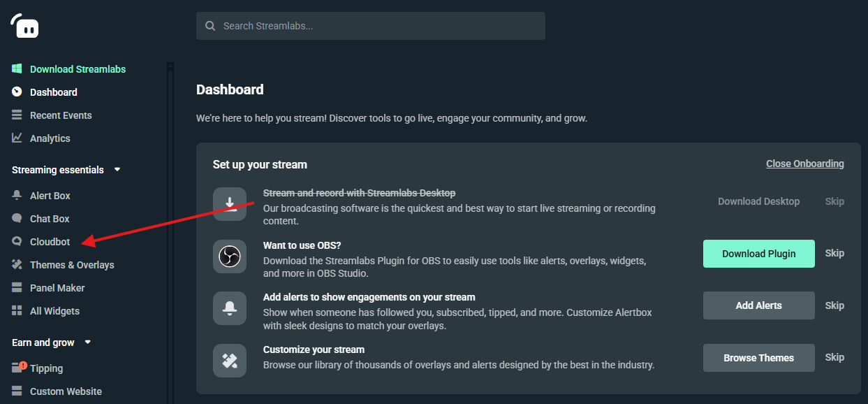This screenshot has height=404, width=868.
Task: Click the Search Streamlabs field
Action: coord(370,25)
